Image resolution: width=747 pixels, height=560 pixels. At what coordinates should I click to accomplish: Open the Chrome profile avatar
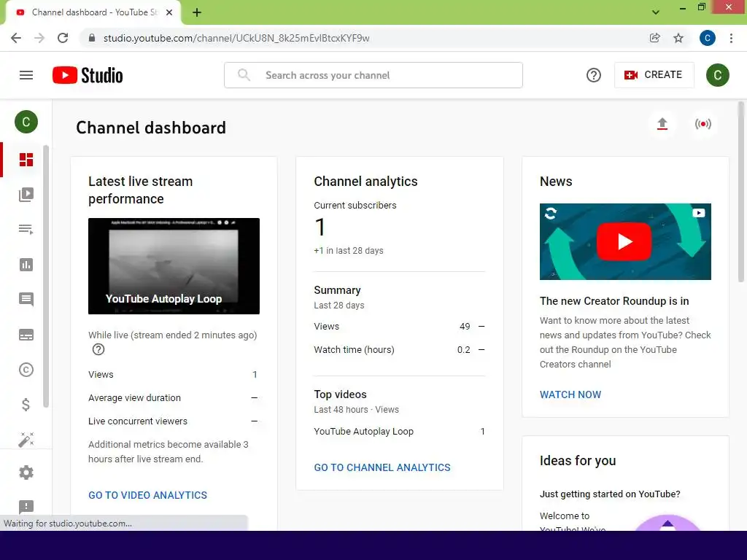tap(708, 38)
